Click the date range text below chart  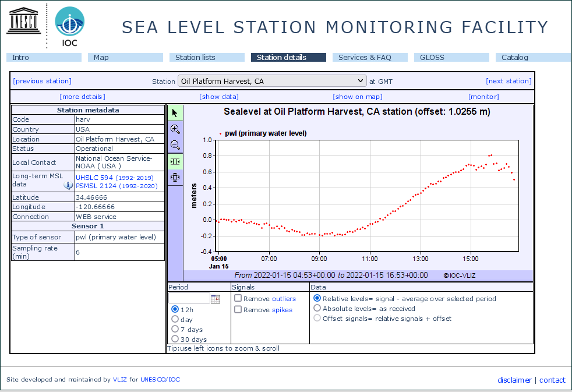[331, 275]
